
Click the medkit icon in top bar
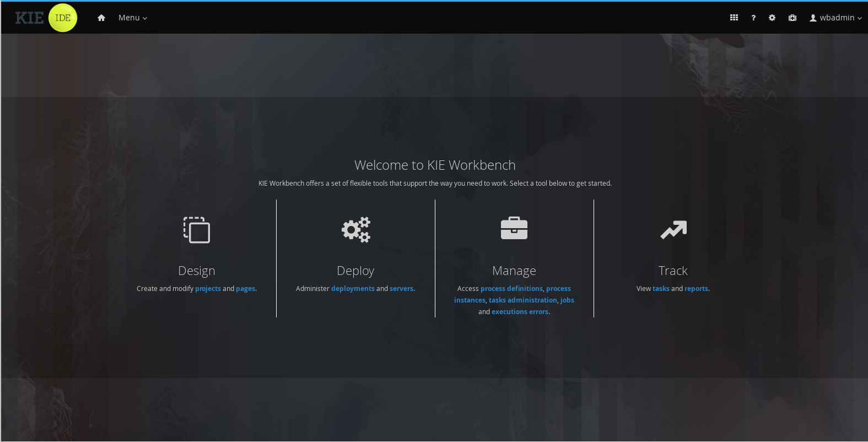pyautogui.click(x=792, y=18)
